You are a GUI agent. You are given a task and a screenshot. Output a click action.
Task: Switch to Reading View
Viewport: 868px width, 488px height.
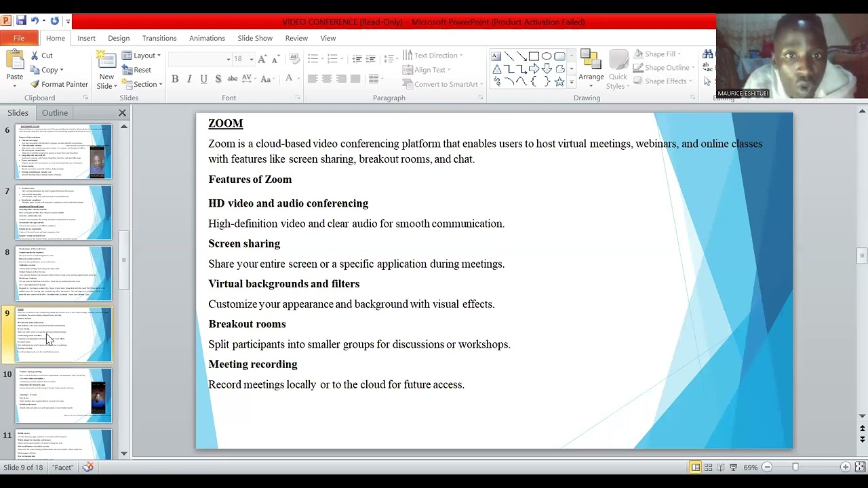tap(721, 467)
